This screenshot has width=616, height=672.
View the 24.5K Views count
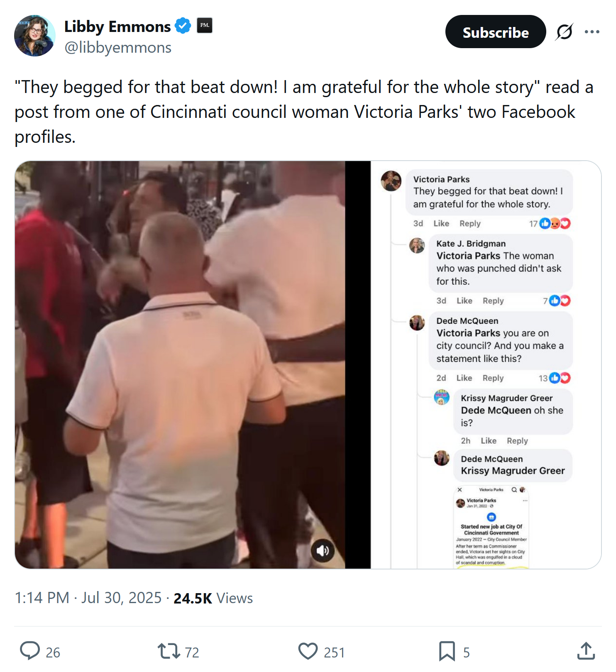pyautogui.click(x=213, y=598)
